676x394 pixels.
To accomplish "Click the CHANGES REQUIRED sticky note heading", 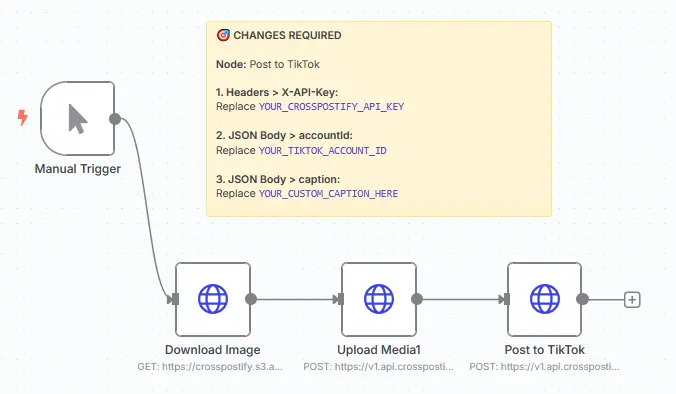I will coord(287,35).
